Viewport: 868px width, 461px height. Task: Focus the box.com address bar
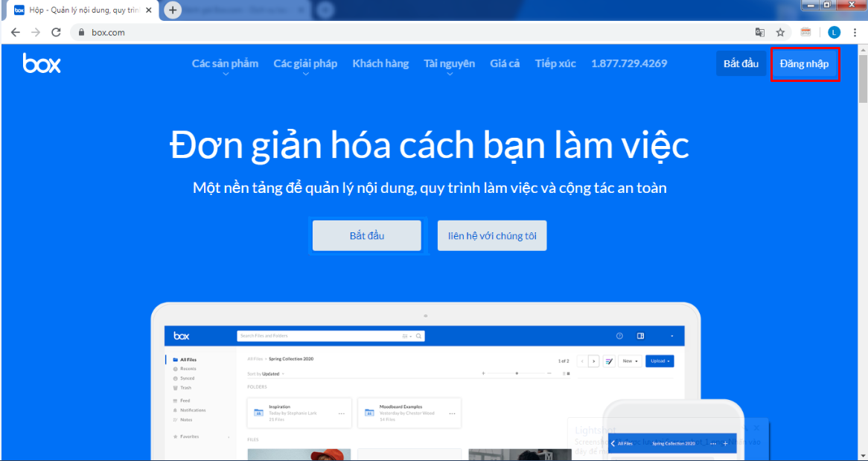[409, 32]
